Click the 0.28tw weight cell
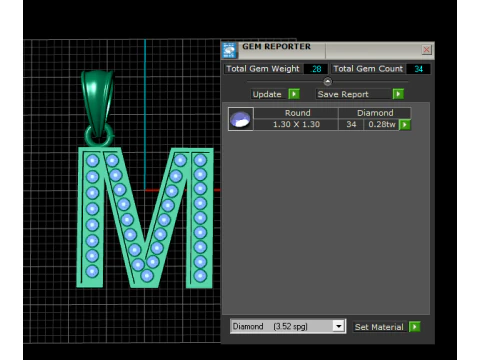The height and width of the screenshot is (360, 480). [x=382, y=124]
